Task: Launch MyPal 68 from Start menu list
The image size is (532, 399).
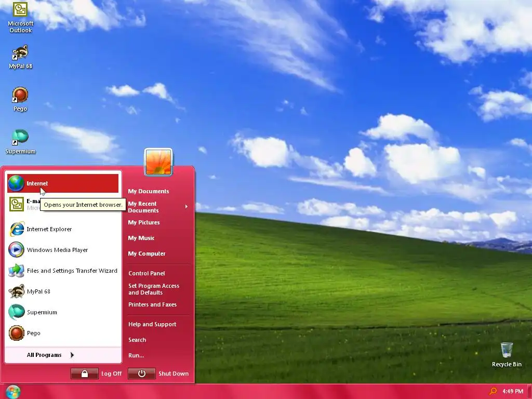Action: (63, 291)
